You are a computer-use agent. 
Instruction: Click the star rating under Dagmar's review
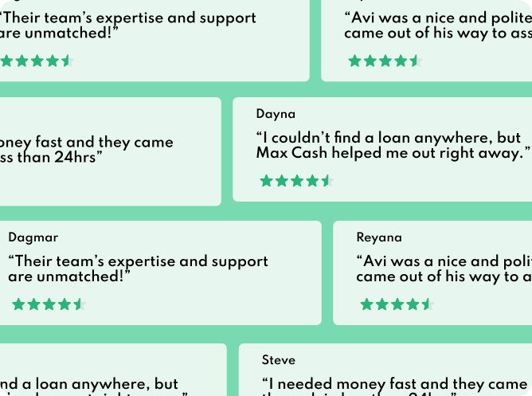click(x=48, y=304)
